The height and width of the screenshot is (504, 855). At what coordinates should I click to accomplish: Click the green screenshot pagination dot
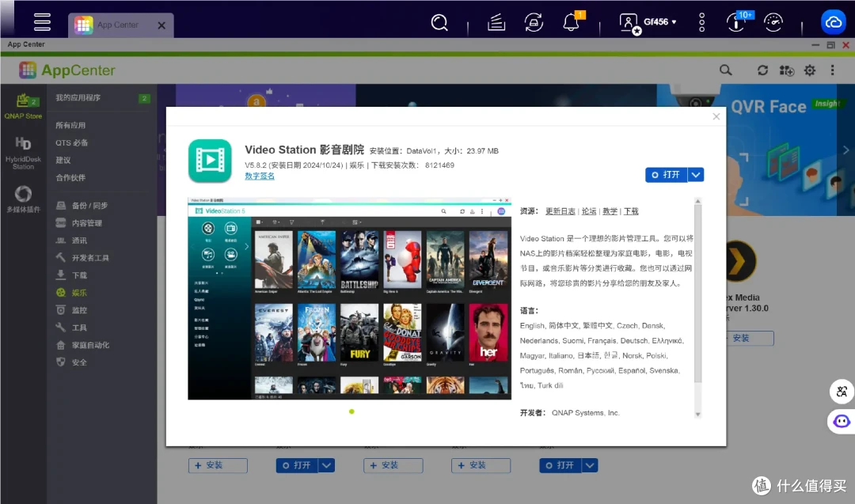pyautogui.click(x=351, y=412)
